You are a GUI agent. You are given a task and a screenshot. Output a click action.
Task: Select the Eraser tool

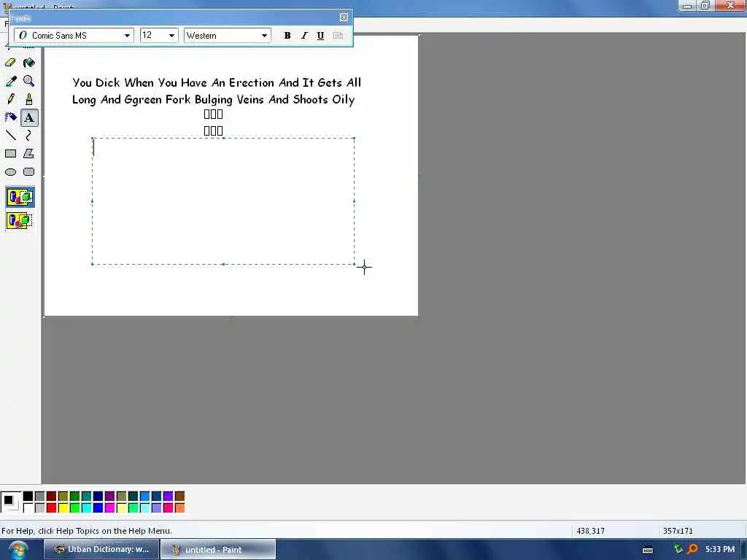click(10, 63)
